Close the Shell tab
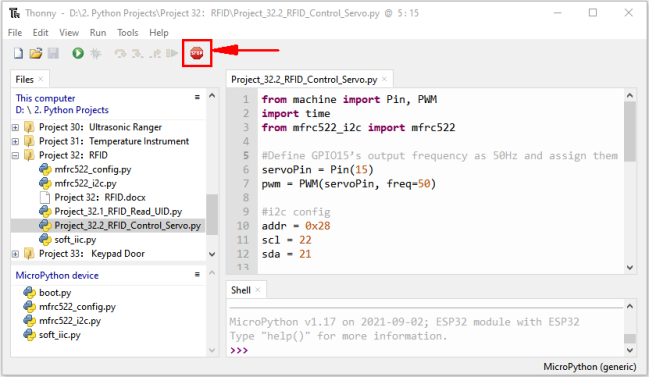The image size is (649, 378). [258, 290]
